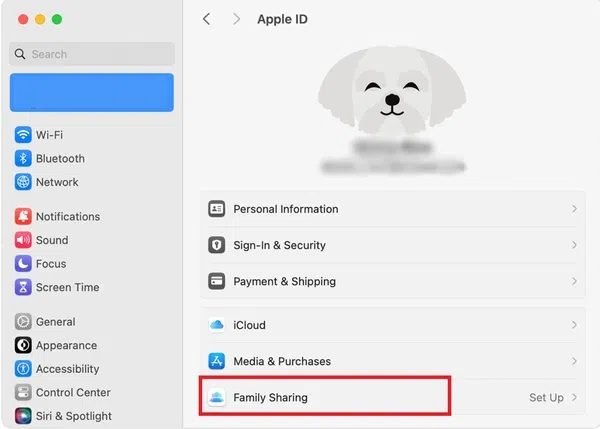Screen dimensions: 600x429
Task: Click the yellow minimize window button
Action: 40,19
